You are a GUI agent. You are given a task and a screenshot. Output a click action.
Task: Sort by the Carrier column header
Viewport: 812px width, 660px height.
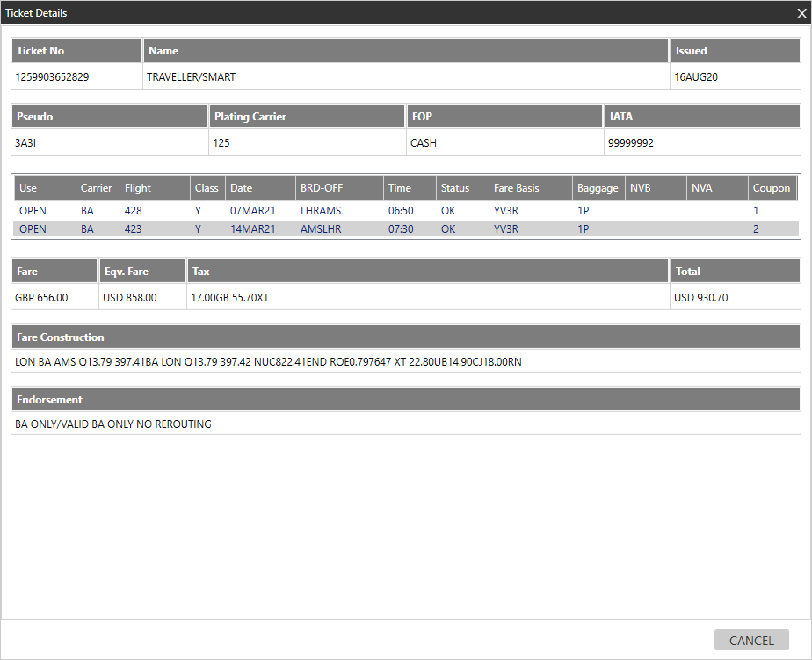[x=97, y=188]
